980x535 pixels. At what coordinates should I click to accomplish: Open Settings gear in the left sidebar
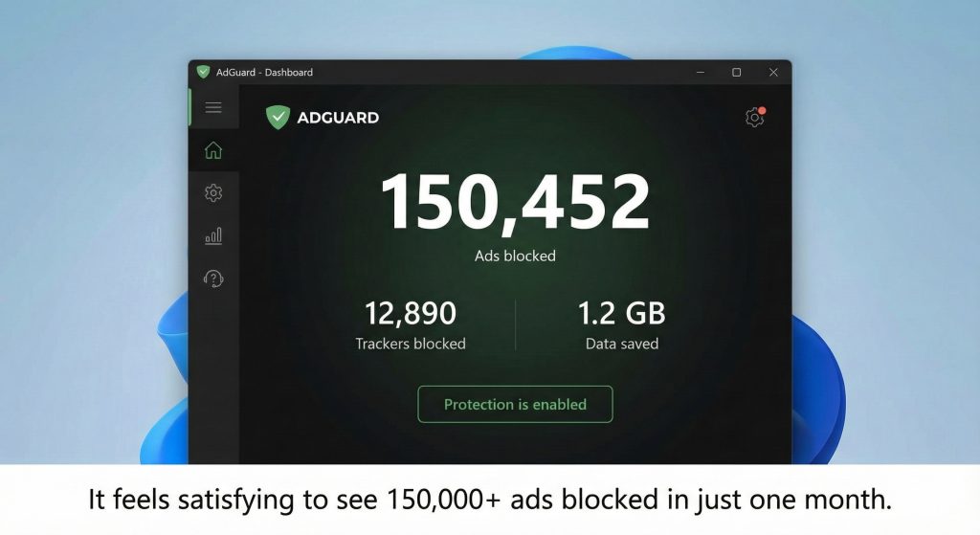[213, 193]
